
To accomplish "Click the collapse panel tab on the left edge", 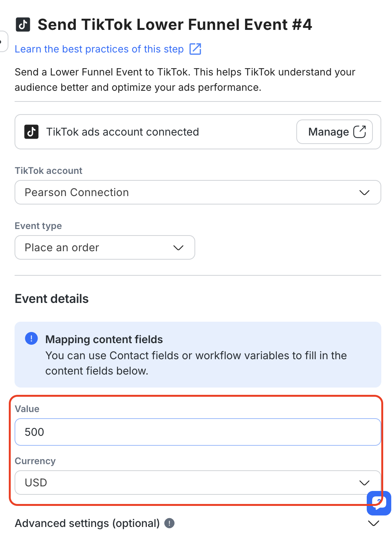I will click(3, 41).
